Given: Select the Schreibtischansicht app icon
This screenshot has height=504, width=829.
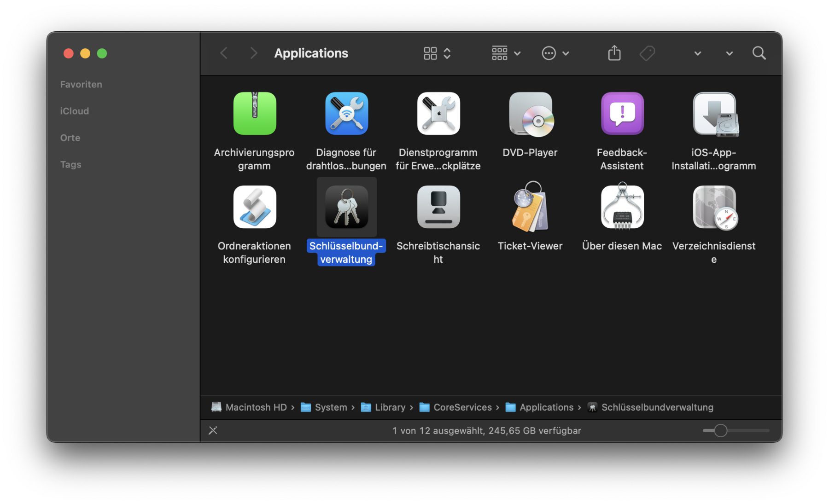Looking at the screenshot, I should 438,207.
